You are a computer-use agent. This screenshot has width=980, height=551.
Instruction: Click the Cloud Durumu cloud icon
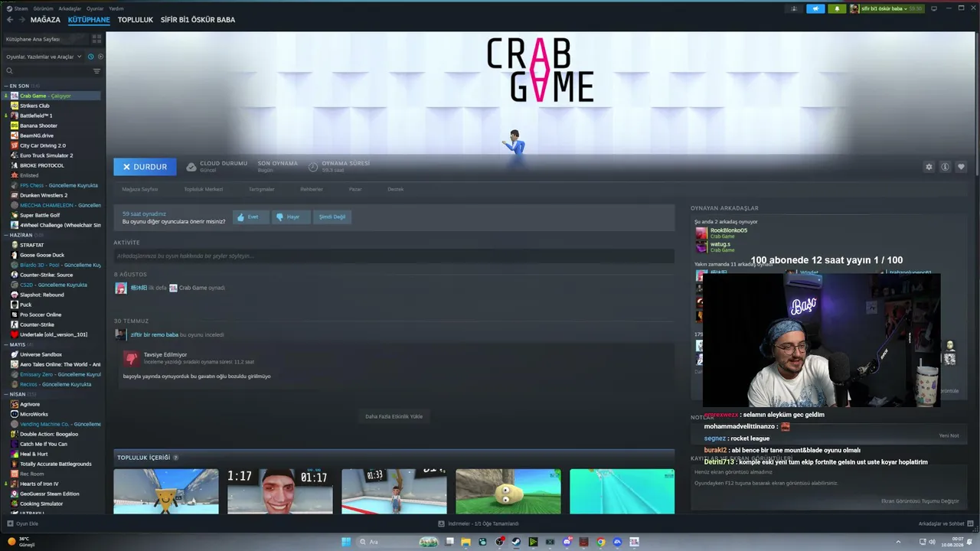click(191, 167)
